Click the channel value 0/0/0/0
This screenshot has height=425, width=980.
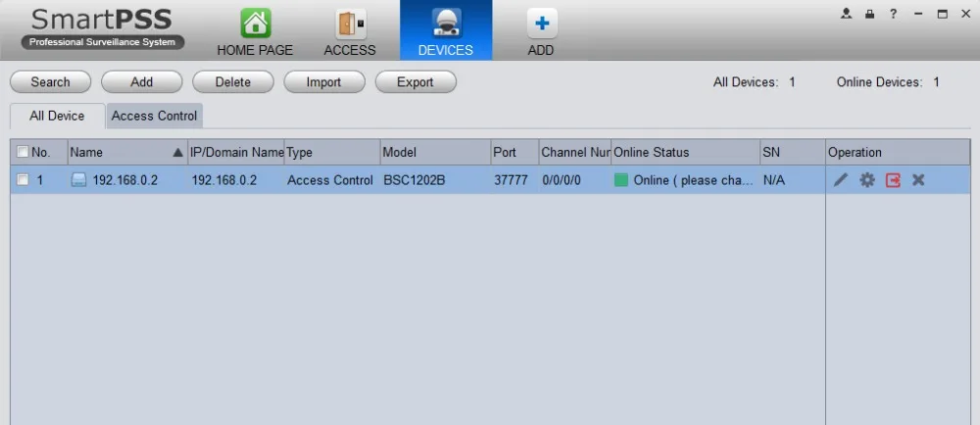[562, 180]
